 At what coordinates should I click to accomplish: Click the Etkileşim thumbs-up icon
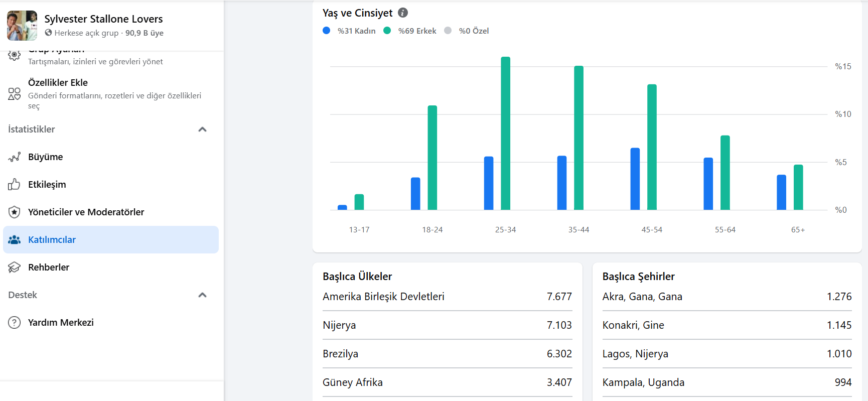click(x=14, y=184)
